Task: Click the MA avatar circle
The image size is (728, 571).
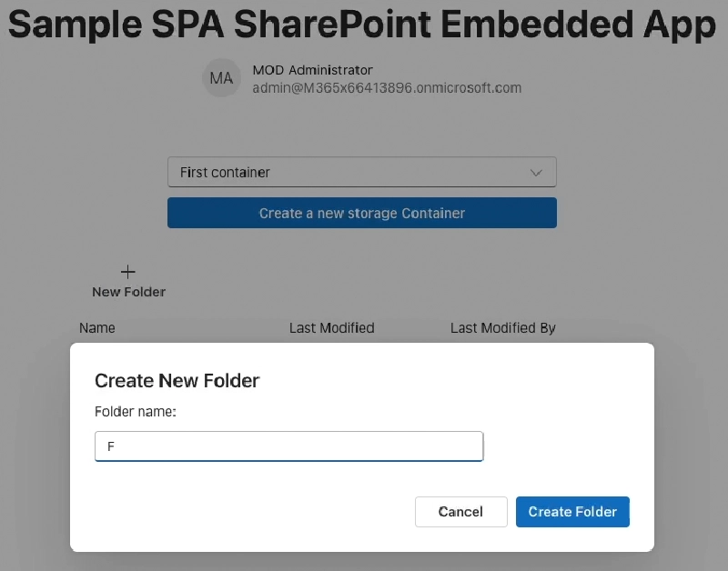Action: coord(221,78)
